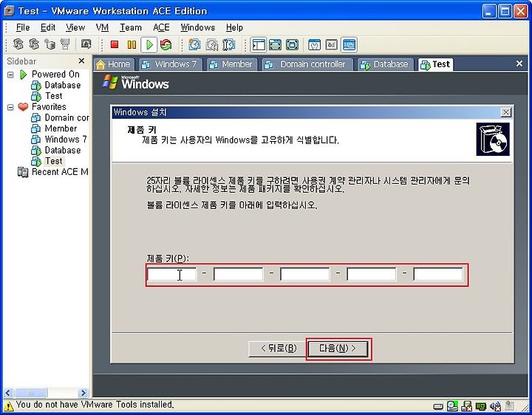The height and width of the screenshot is (415, 532).
Task: Open the Windows menu
Action: [198, 27]
